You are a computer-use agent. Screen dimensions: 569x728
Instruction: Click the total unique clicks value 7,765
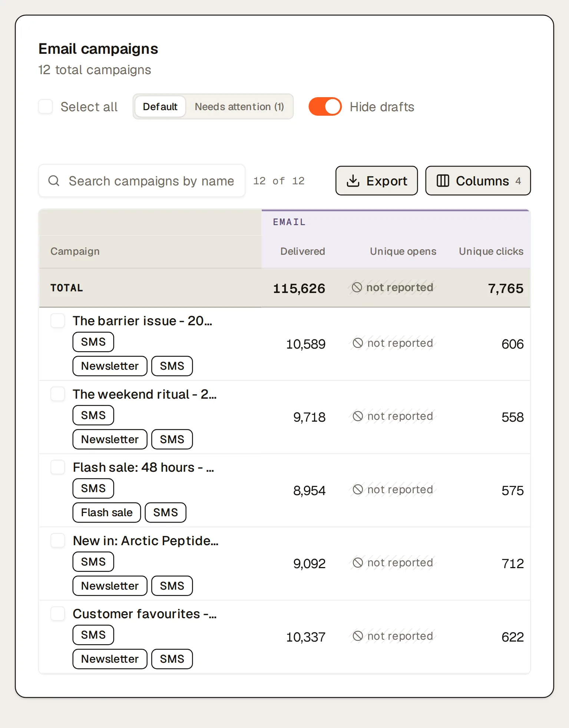coord(506,289)
